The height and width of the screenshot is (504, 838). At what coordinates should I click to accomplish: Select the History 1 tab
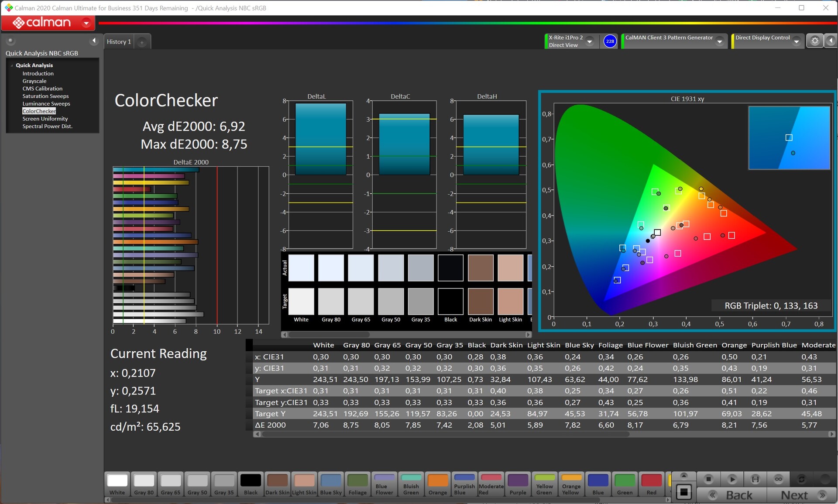click(119, 42)
